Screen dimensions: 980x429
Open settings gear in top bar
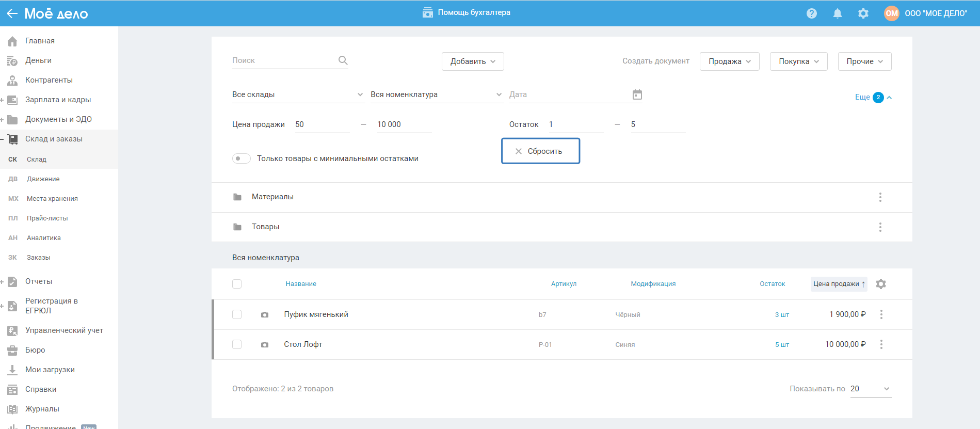(x=863, y=13)
